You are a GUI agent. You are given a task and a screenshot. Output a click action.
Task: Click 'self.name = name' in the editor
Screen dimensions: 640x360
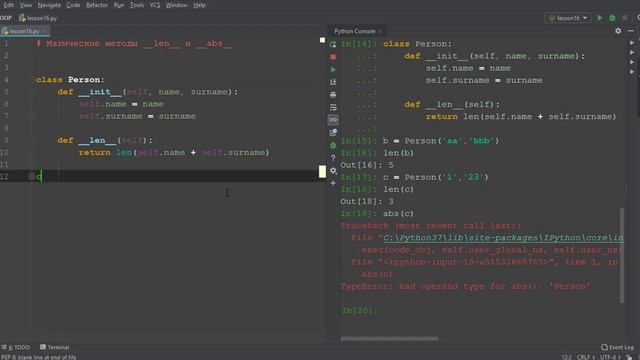[x=121, y=104]
